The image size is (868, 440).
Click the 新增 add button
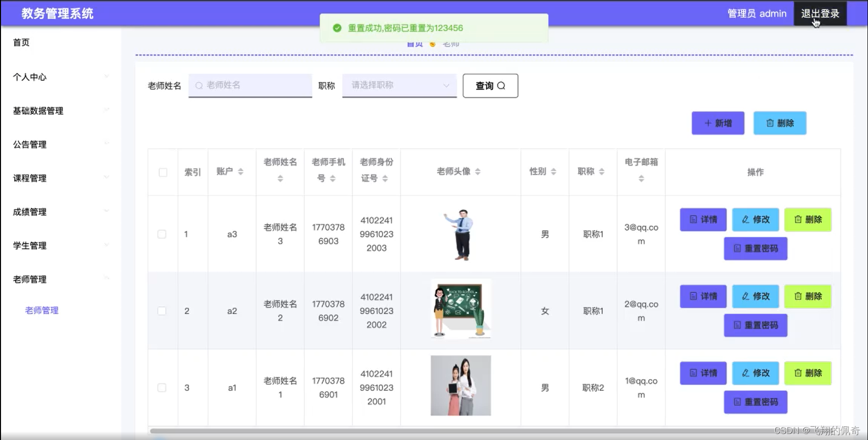tap(718, 123)
